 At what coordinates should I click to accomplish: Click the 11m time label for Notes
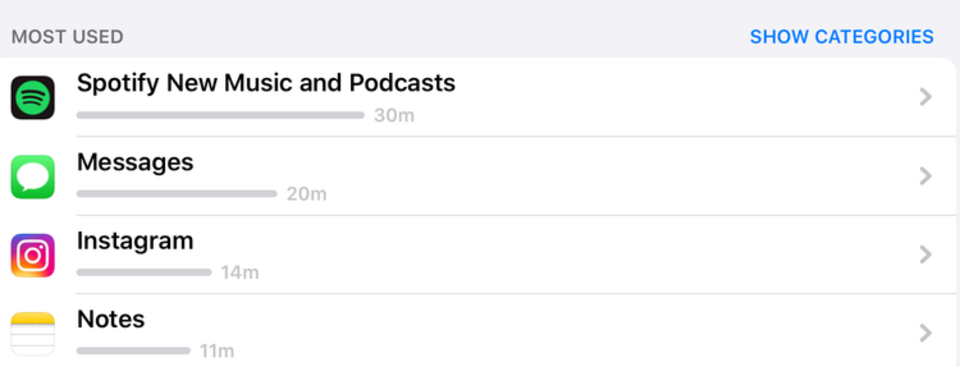[x=217, y=351]
